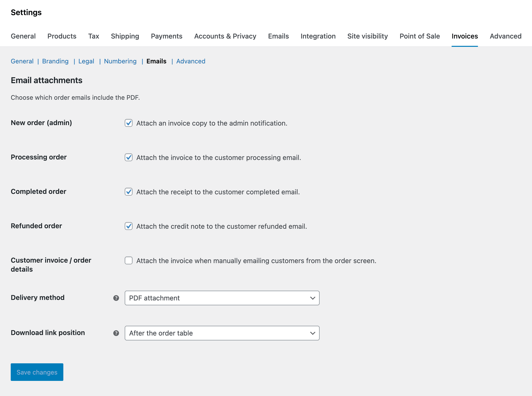Uncheck New order (admin) attachment checkbox
The image size is (532, 396).
pyautogui.click(x=129, y=123)
